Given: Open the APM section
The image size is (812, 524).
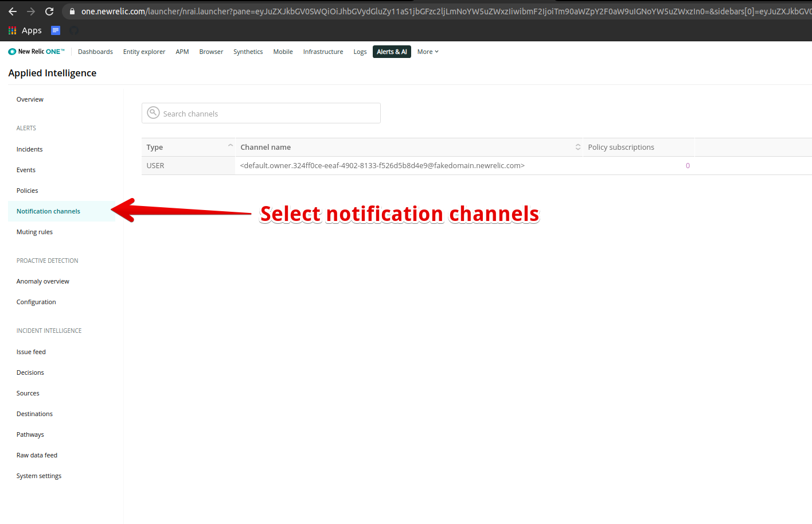Looking at the screenshot, I should point(182,52).
